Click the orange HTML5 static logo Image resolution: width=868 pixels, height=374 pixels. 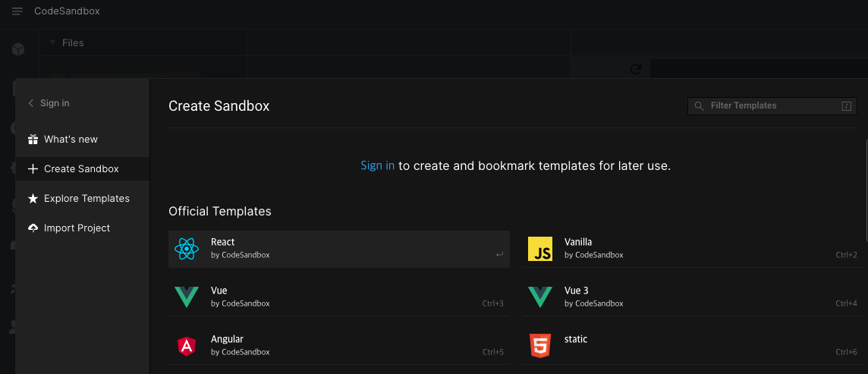click(540, 346)
